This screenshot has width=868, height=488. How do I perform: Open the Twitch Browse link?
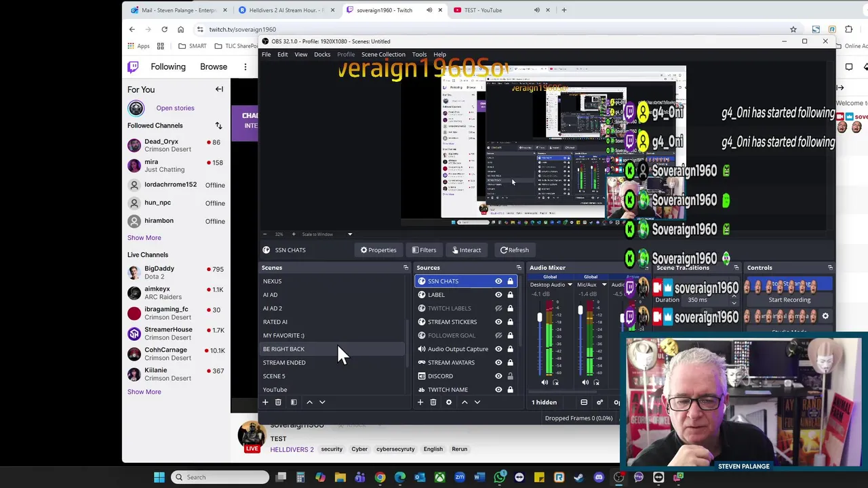click(214, 66)
